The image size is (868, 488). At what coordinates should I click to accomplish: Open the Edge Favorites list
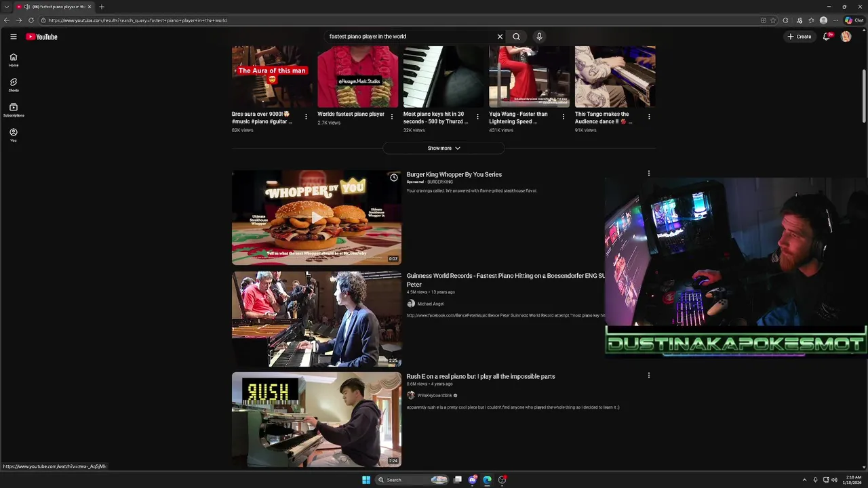[811, 20]
